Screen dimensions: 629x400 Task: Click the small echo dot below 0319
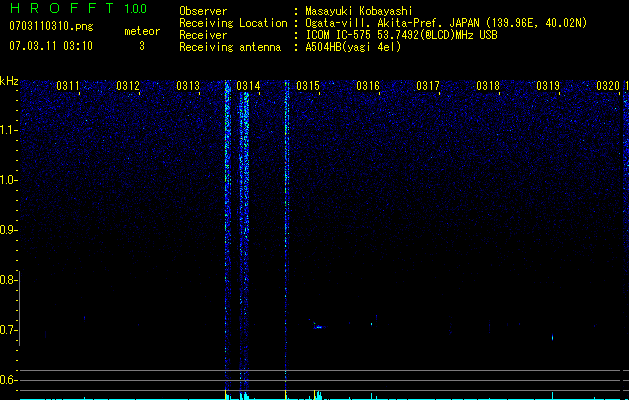(552, 337)
